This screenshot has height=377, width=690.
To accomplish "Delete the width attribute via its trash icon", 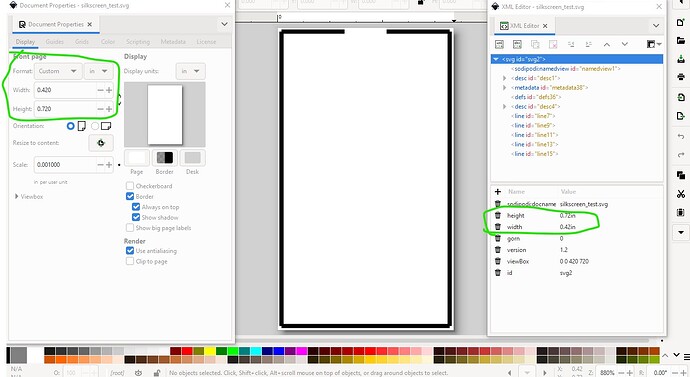I will (x=498, y=227).
